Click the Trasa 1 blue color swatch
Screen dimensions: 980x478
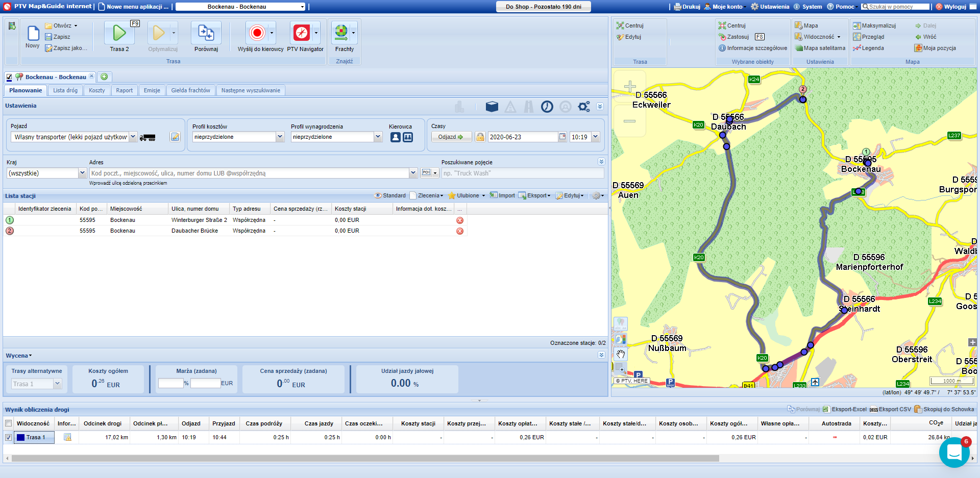coord(20,437)
